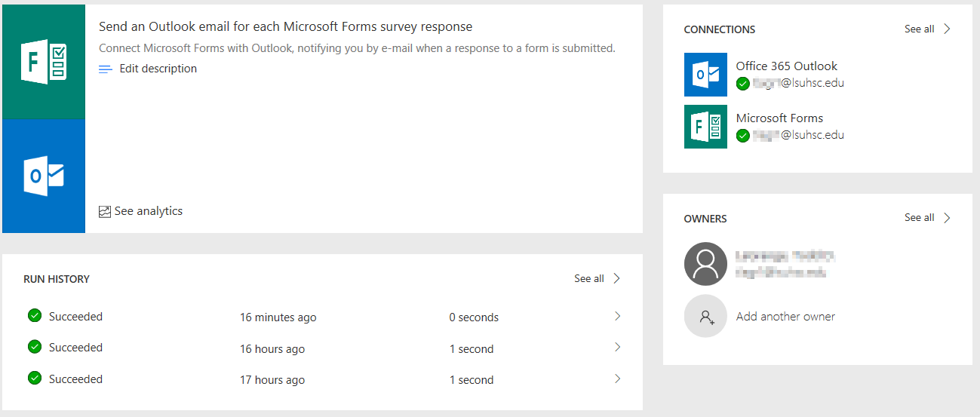See all run history entries
Image resolution: width=980 pixels, height=417 pixels.
597,279
